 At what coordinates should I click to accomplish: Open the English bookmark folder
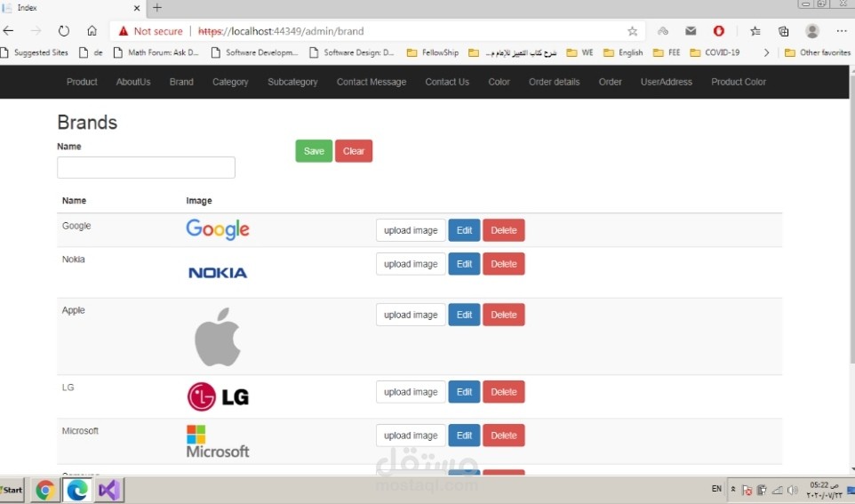pyautogui.click(x=623, y=52)
